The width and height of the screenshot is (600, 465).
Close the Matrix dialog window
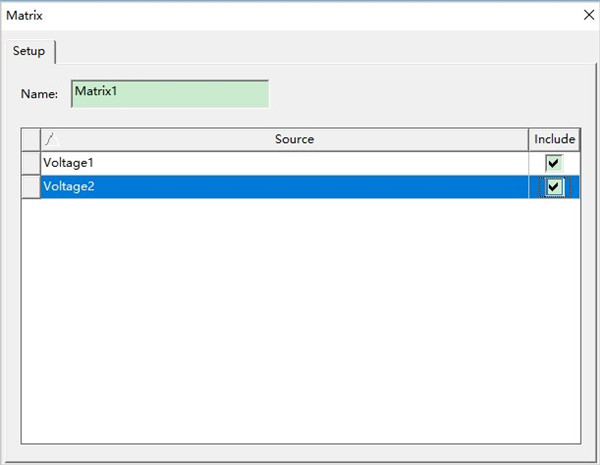click(x=588, y=15)
